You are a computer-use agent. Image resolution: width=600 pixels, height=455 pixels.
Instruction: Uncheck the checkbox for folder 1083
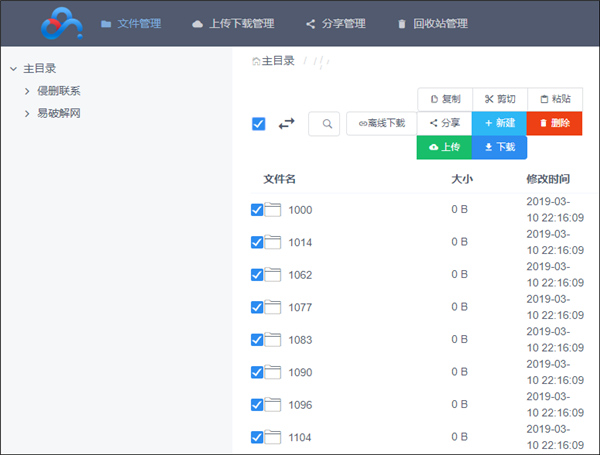[257, 340]
